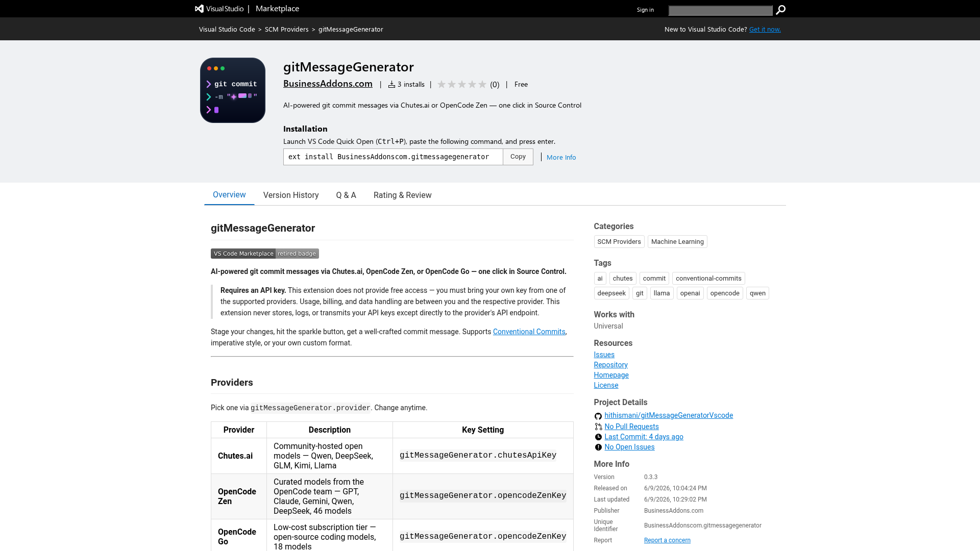The width and height of the screenshot is (980, 551).
Task: Click the No Pull Requests link
Action: [632, 427]
